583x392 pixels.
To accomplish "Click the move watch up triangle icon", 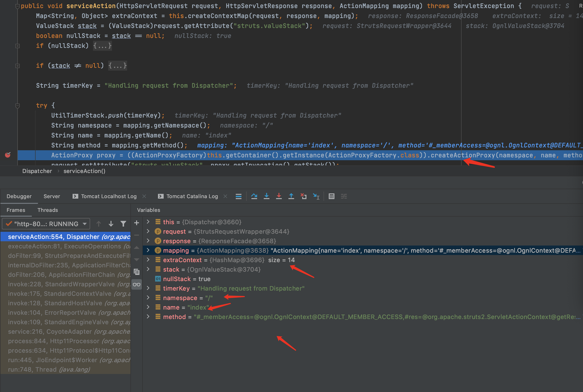I will click(x=137, y=247).
